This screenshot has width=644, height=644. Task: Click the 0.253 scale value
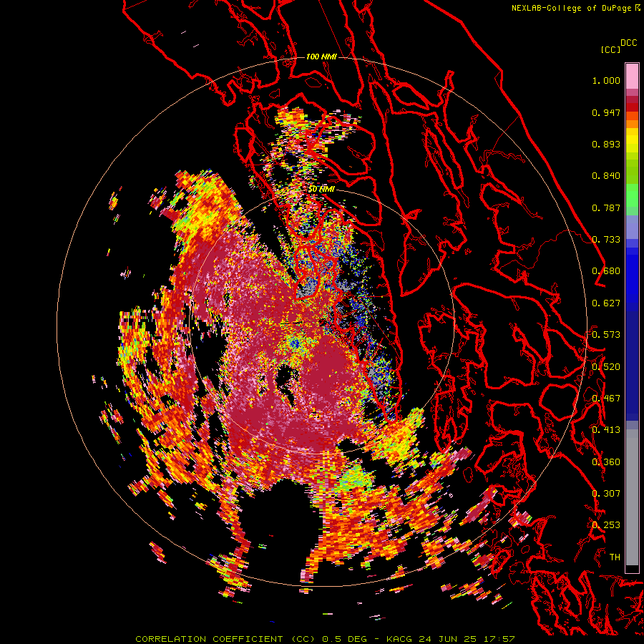(606, 525)
